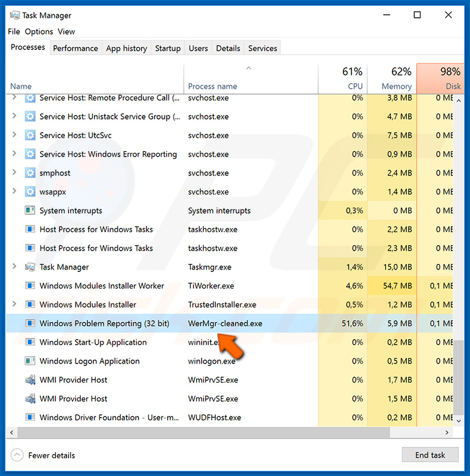This screenshot has width=470, height=476.
Task: Click the 15,0 MB memory value
Action: (x=397, y=267)
